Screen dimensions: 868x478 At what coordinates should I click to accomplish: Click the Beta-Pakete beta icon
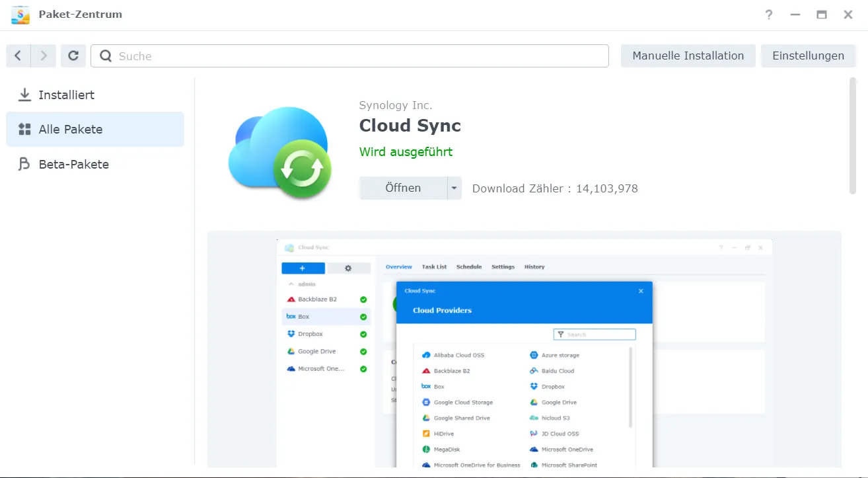pyautogui.click(x=24, y=164)
